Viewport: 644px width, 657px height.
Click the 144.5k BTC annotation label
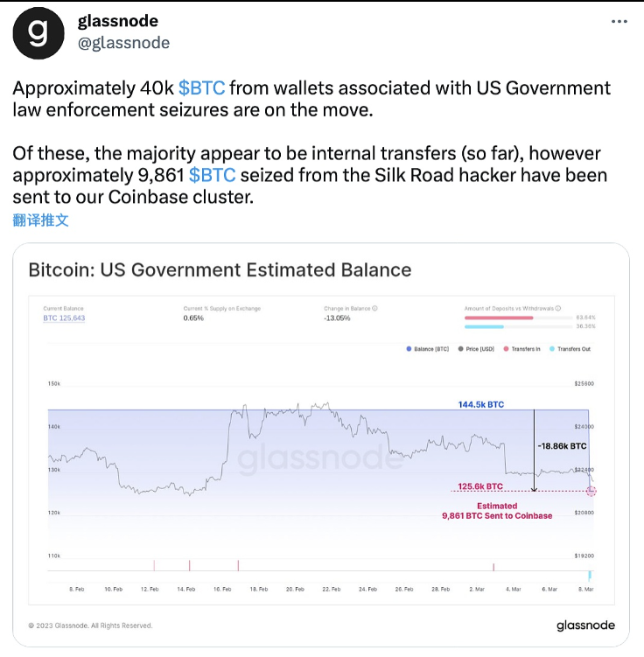481,404
